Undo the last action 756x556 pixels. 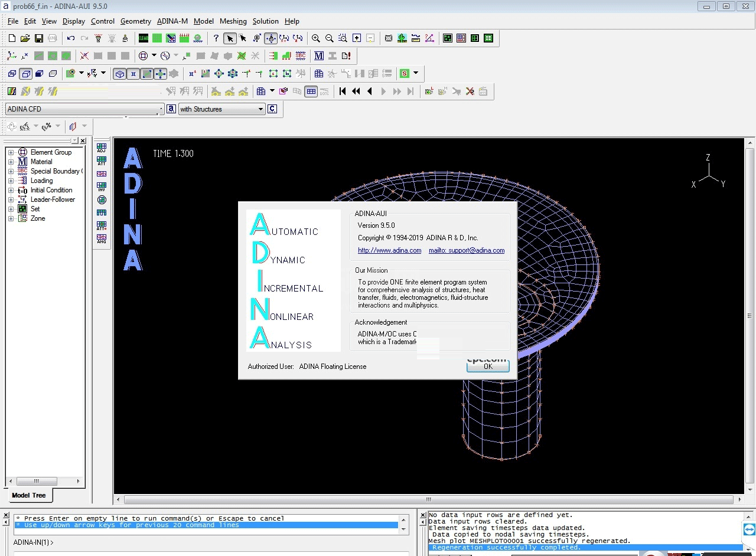(71, 38)
